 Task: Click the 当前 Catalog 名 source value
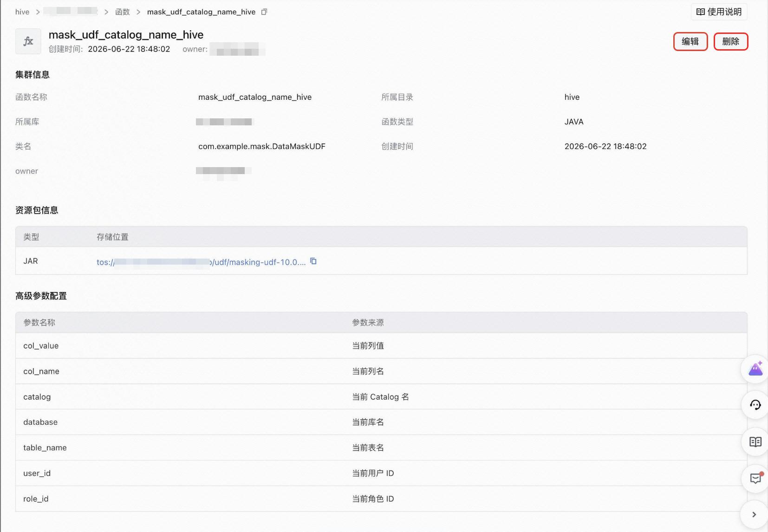click(381, 397)
